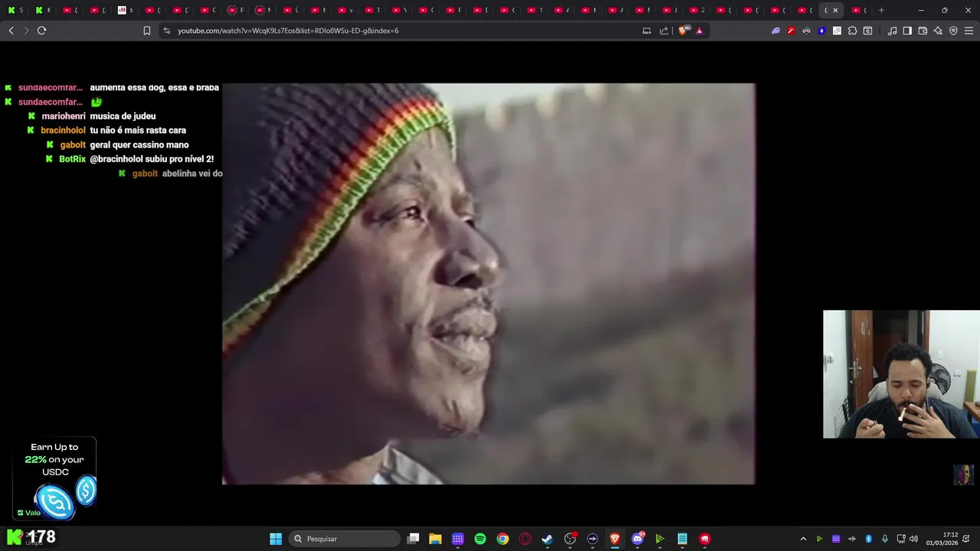Play or pause the YouTube video
This screenshot has width=980, height=551.
tap(488, 283)
